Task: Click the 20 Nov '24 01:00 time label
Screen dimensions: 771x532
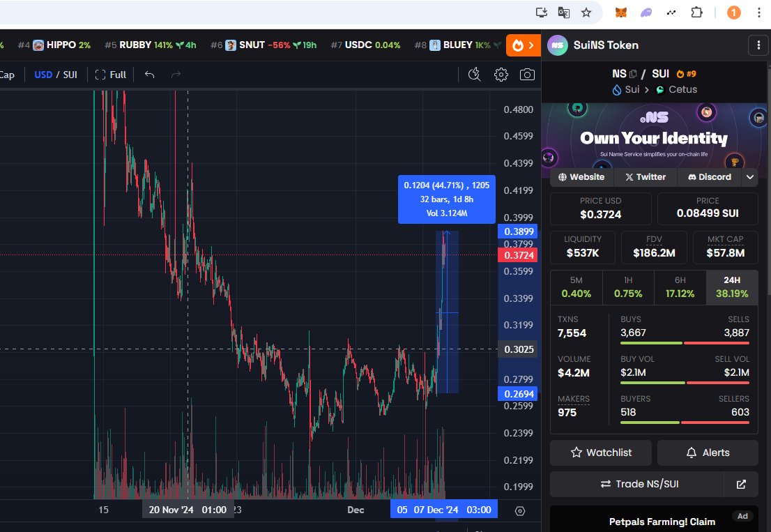Action: (188, 510)
